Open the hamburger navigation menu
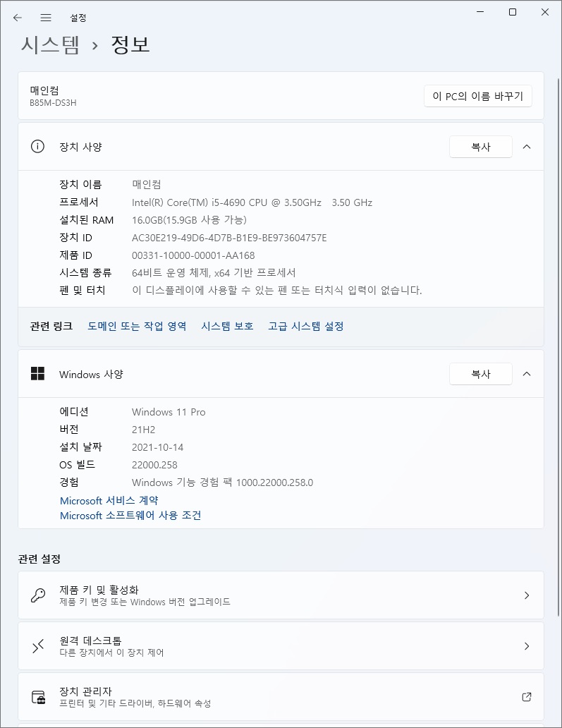Image resolution: width=562 pixels, height=728 pixels. (45, 18)
